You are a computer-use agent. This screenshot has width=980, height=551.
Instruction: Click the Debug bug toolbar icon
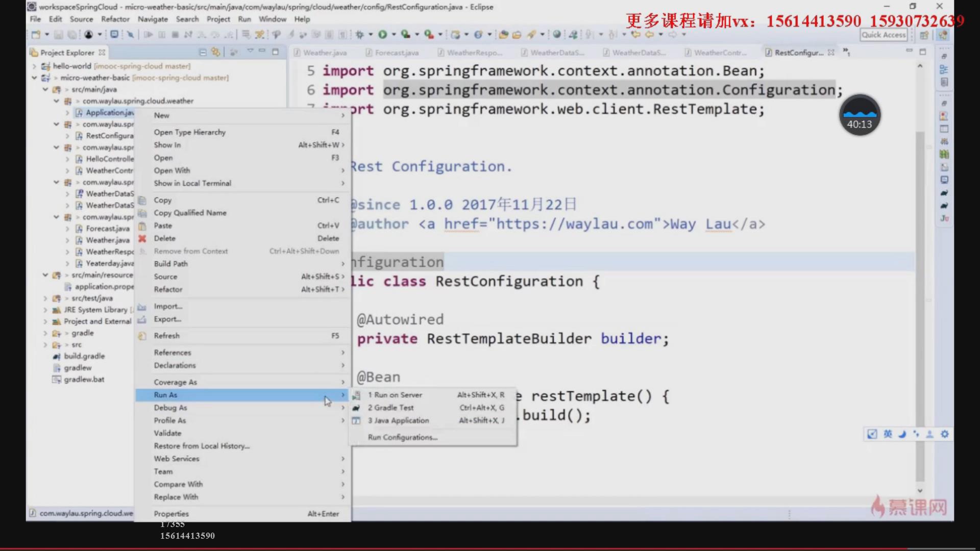click(x=359, y=35)
